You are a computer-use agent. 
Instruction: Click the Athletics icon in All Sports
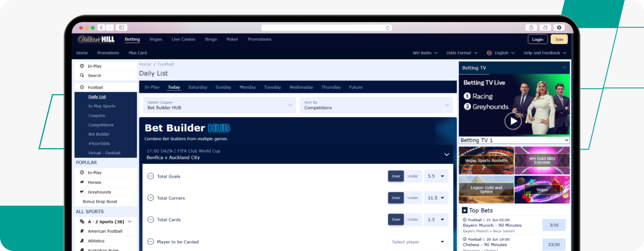click(x=82, y=241)
